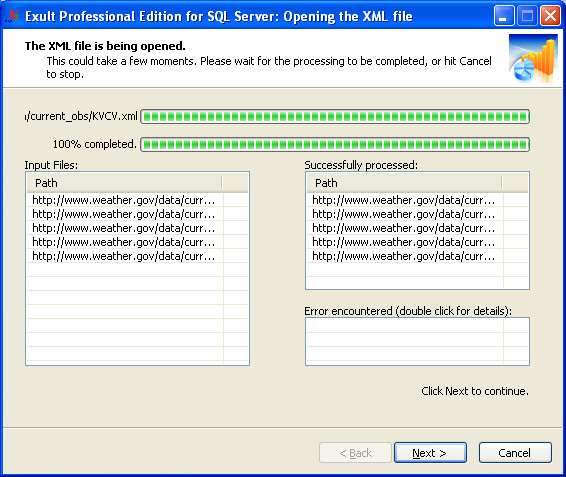566x477 pixels.
Task: Select first URL in Successfully processed list
Action: pos(404,200)
